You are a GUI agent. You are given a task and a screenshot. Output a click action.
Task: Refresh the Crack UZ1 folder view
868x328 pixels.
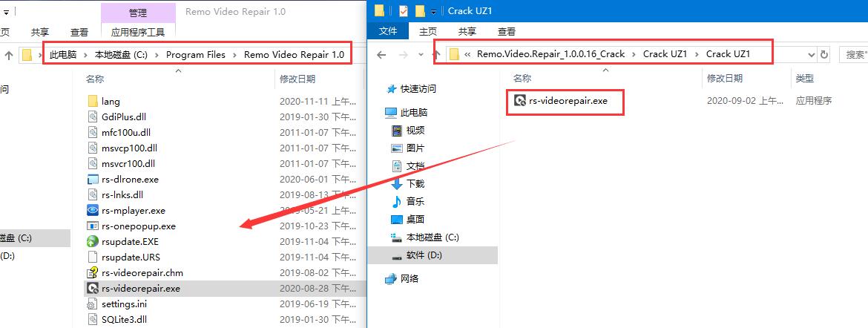(x=824, y=54)
